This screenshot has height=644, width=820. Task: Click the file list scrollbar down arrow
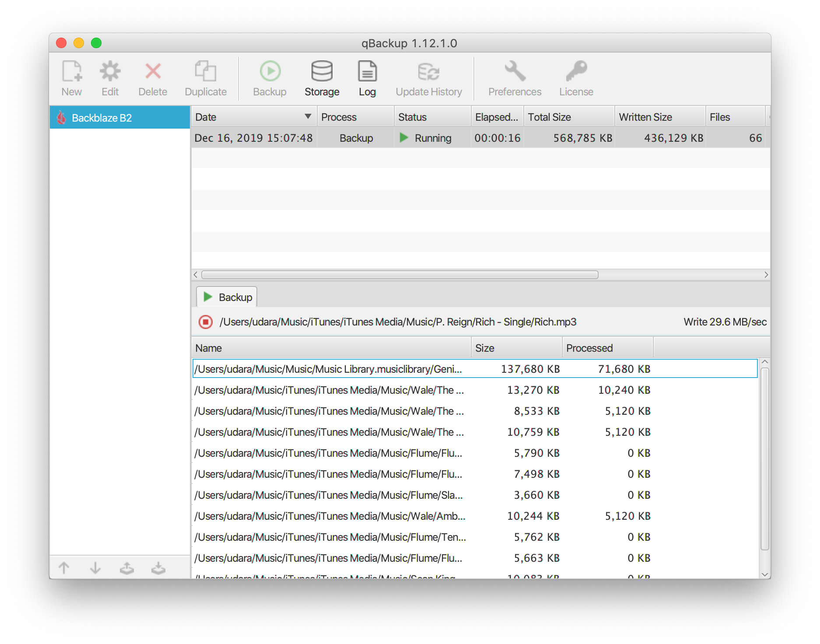pyautogui.click(x=764, y=574)
